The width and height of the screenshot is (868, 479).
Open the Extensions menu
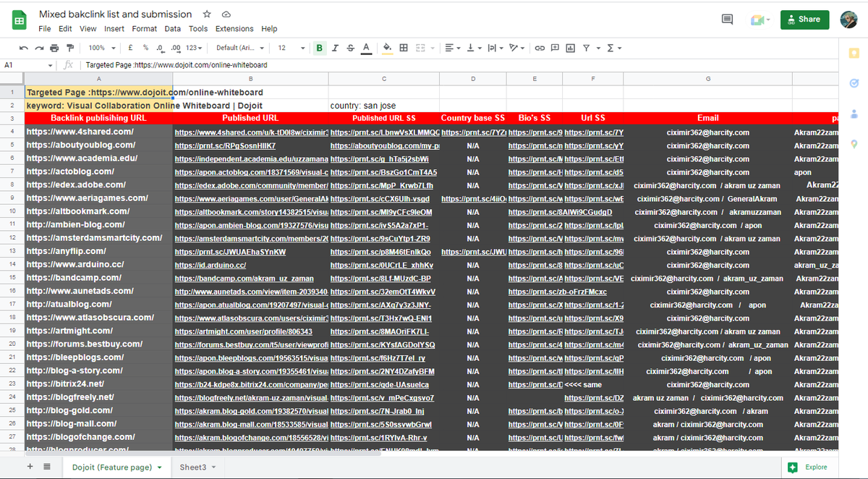(234, 29)
